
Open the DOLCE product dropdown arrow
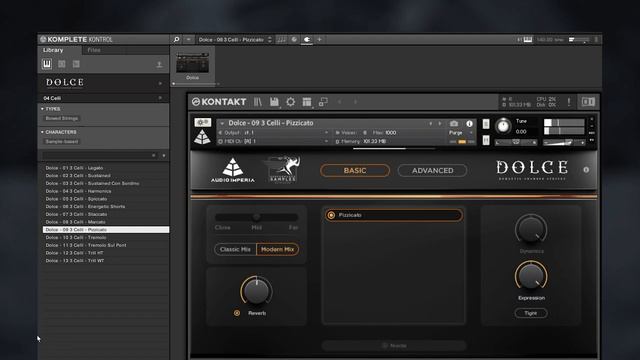[x=160, y=83]
